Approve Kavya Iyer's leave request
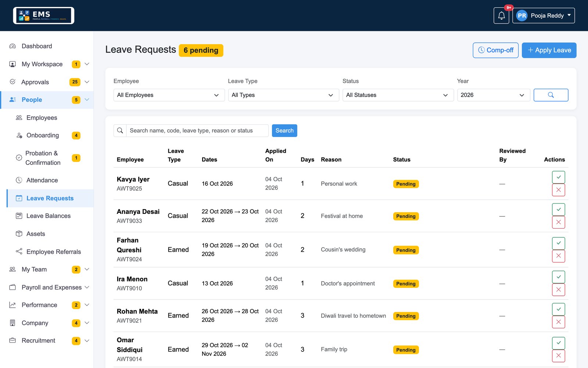This screenshot has width=588, height=368. (x=558, y=177)
